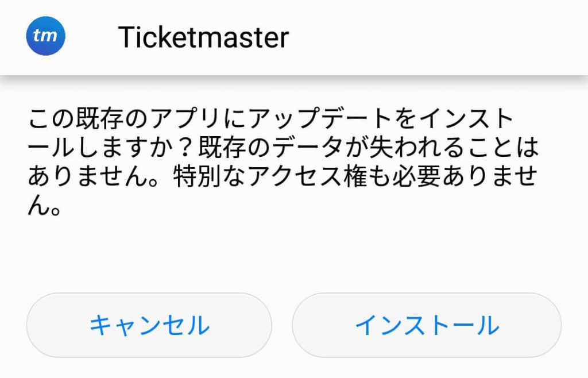
Task: Start the update by pressing インストール
Action: tap(427, 326)
